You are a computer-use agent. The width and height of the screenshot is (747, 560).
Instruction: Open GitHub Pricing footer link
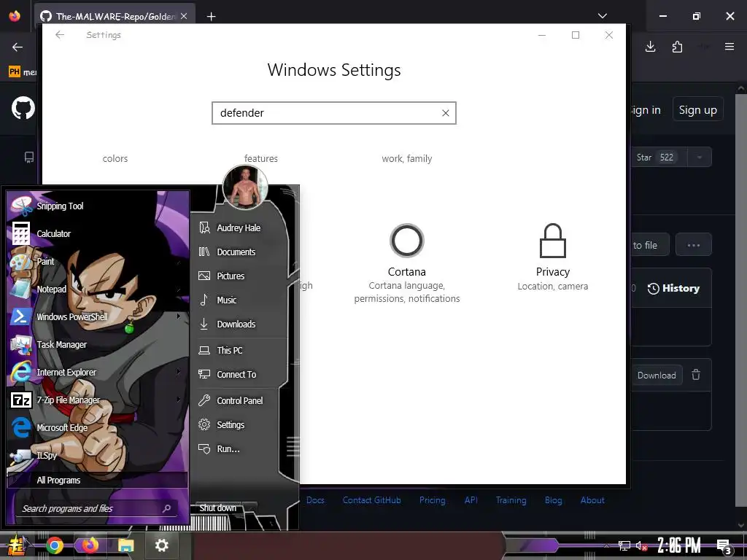pyautogui.click(x=432, y=500)
